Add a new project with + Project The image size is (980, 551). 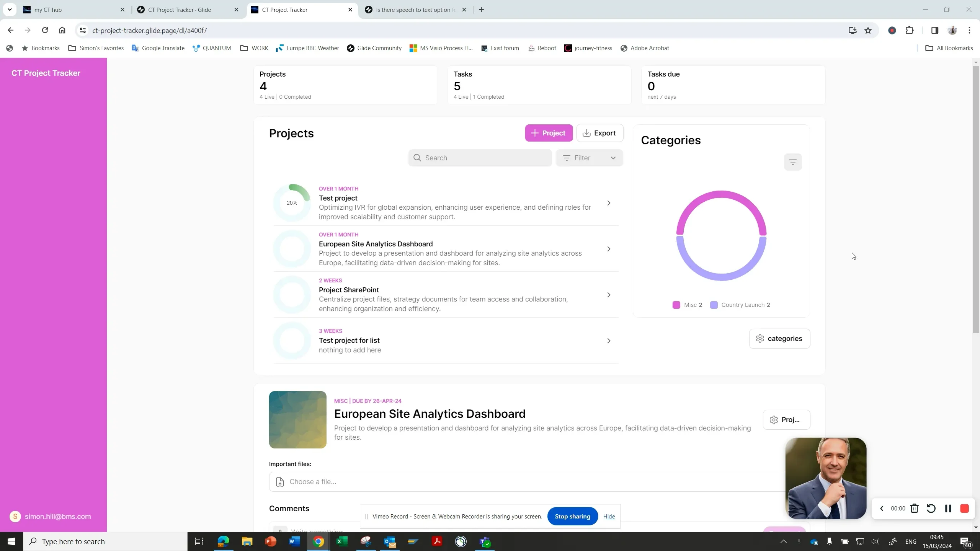pyautogui.click(x=549, y=133)
